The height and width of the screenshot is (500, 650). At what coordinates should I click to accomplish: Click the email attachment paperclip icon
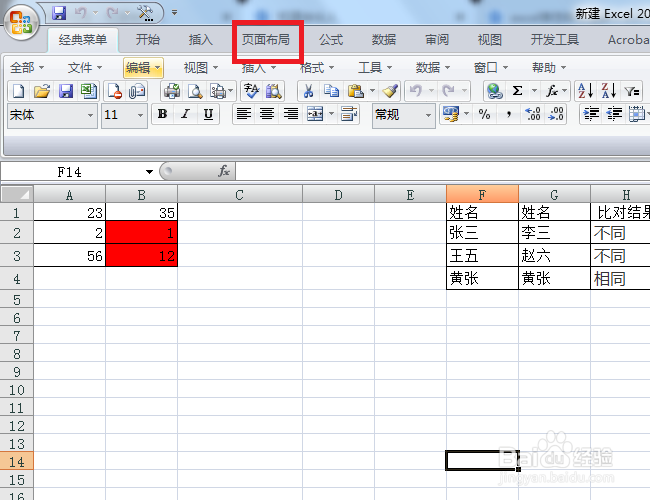137,91
